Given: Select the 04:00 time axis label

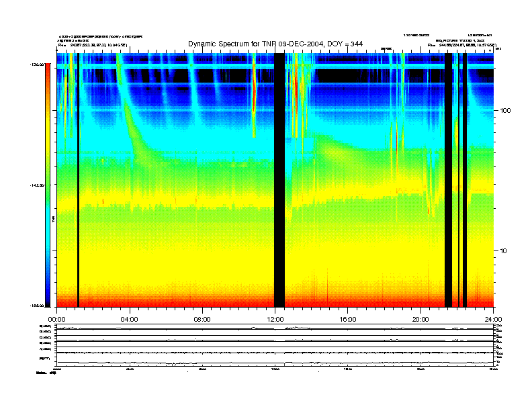Looking at the screenshot, I should pyautogui.click(x=130, y=319).
